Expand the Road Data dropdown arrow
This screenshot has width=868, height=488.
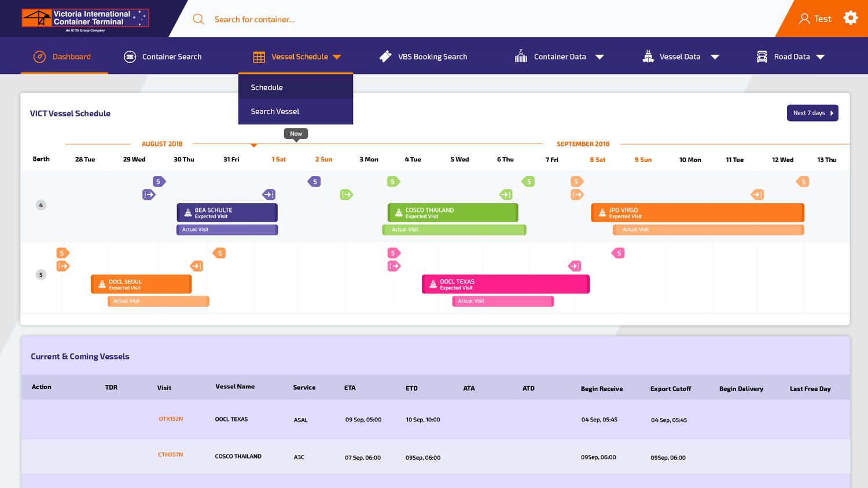pyautogui.click(x=820, y=57)
